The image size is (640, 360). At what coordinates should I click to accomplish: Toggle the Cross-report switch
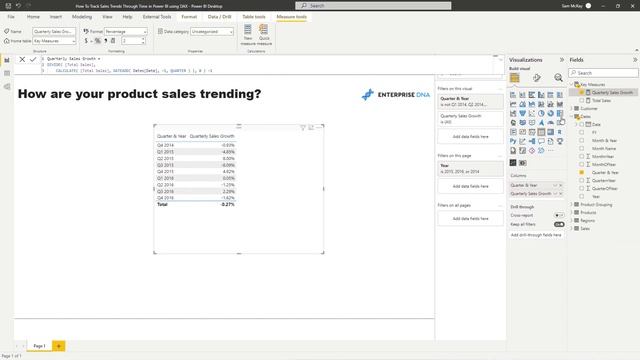tap(559, 215)
